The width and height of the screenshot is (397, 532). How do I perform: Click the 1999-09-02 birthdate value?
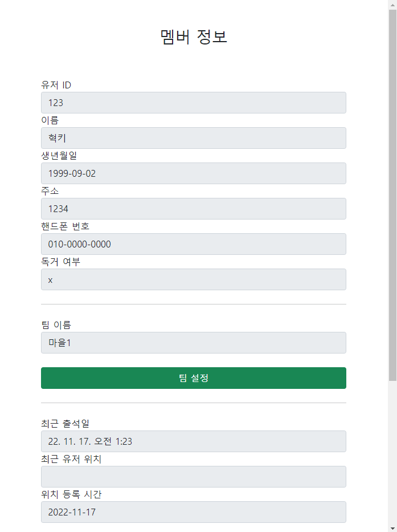point(74,173)
